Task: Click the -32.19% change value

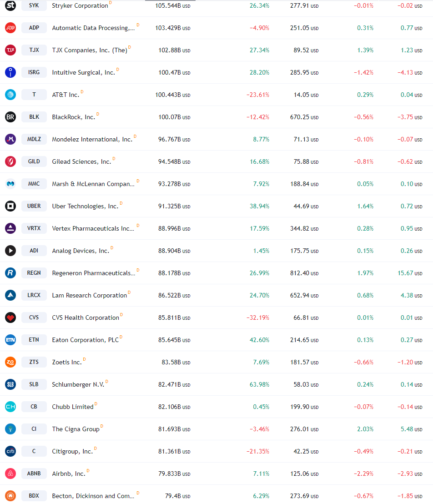Action: 258,318
